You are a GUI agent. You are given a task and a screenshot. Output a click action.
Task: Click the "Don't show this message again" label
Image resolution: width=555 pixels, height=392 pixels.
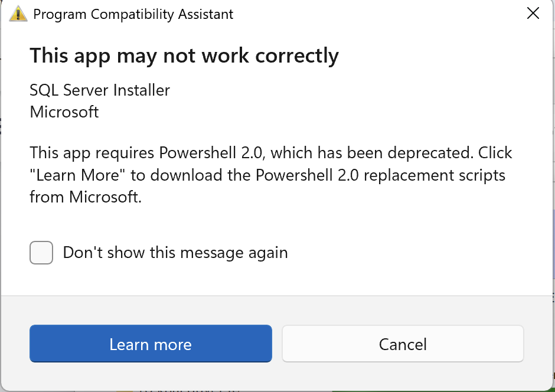(x=175, y=253)
